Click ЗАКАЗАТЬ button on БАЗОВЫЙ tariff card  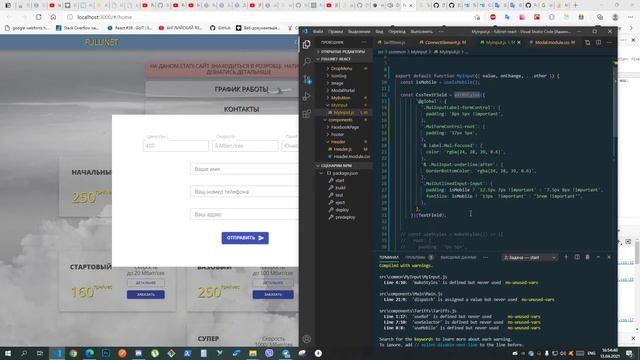pos(273,295)
